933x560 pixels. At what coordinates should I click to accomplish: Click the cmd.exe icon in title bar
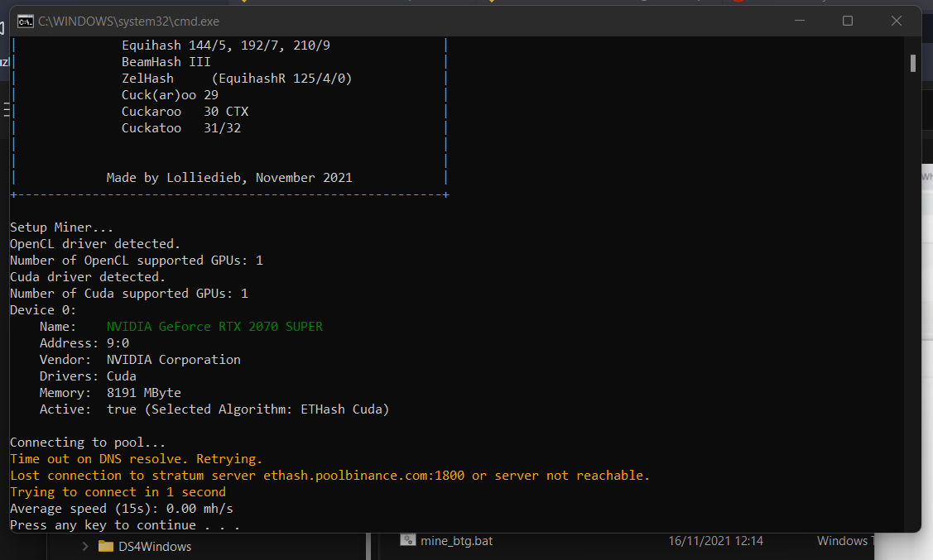(x=26, y=22)
